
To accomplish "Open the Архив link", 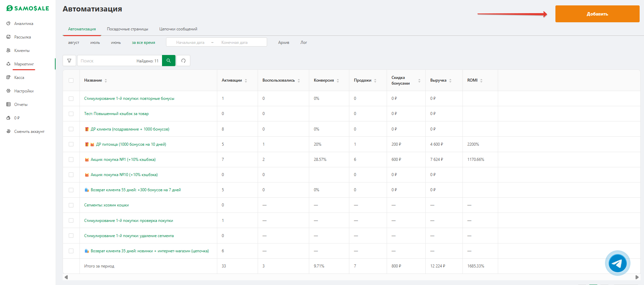I will pyautogui.click(x=284, y=42).
